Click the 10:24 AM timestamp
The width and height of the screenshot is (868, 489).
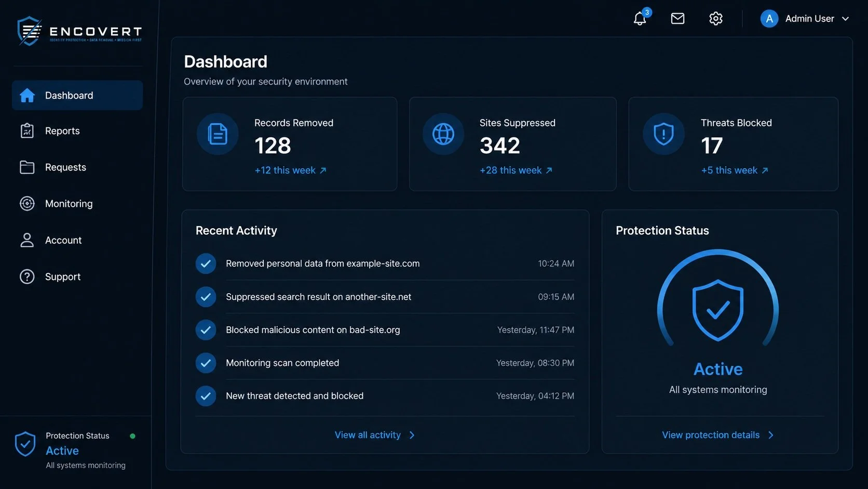(x=556, y=263)
